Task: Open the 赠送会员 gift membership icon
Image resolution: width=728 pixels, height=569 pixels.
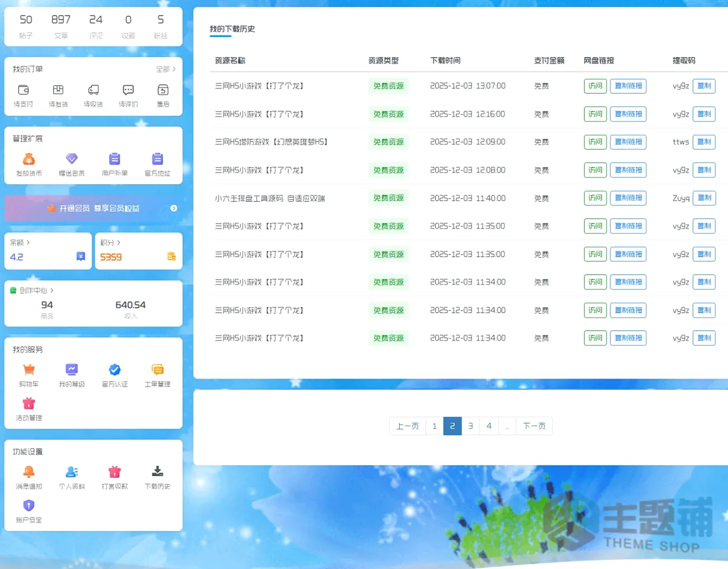Action: coord(72,159)
